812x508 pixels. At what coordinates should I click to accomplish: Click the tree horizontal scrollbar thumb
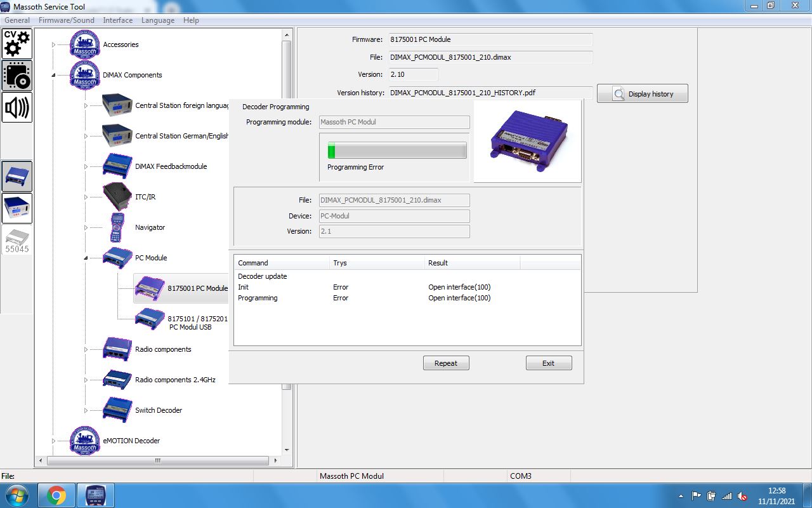coord(158,460)
